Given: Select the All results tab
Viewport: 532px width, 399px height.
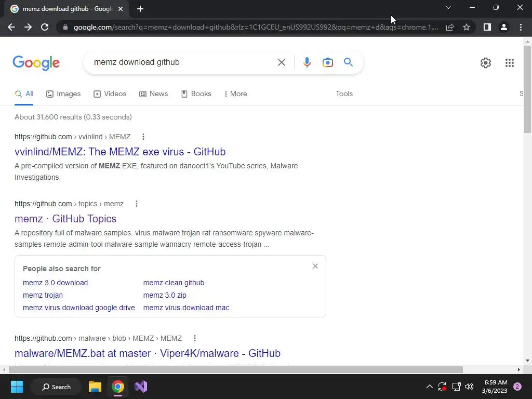Looking at the screenshot, I should click(x=24, y=94).
